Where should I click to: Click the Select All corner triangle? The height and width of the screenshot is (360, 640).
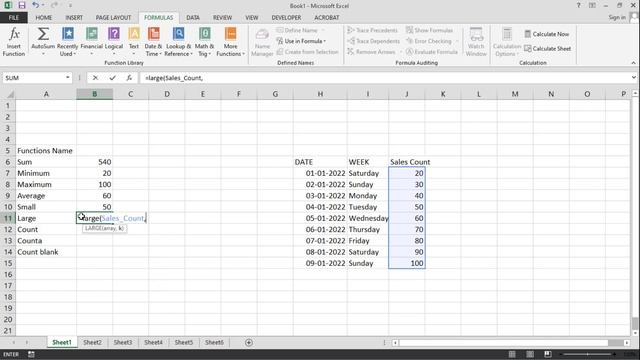10,94
